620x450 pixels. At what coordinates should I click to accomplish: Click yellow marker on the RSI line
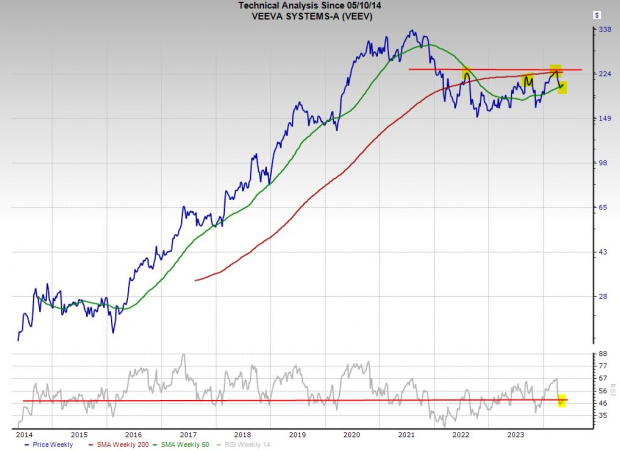click(x=561, y=401)
